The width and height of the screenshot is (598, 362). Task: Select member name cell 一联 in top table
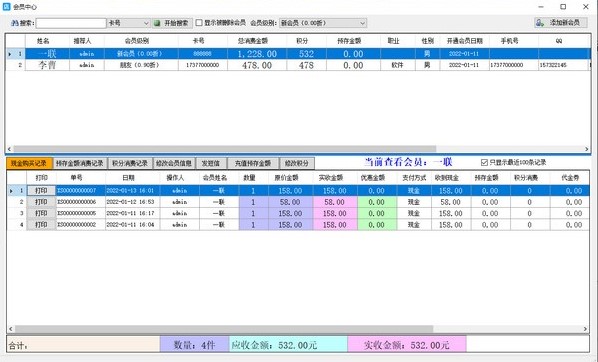click(x=47, y=54)
